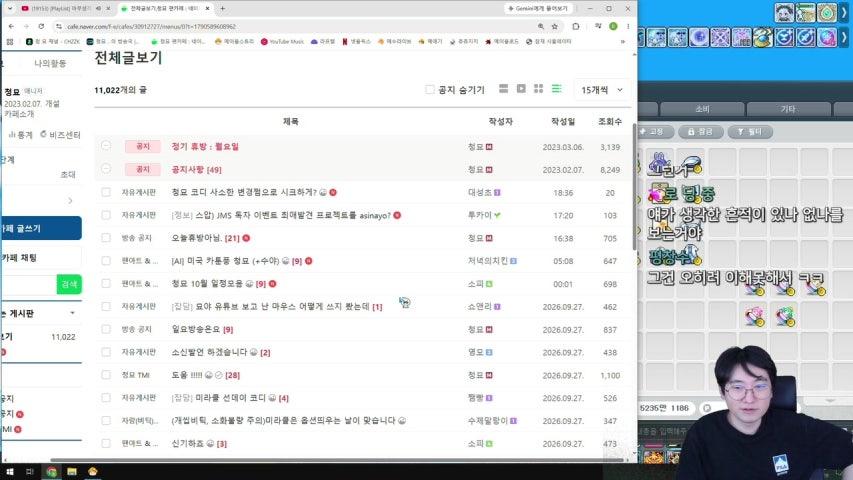Select the video view layout icon
The height and width of the screenshot is (480, 853).
tap(521, 89)
